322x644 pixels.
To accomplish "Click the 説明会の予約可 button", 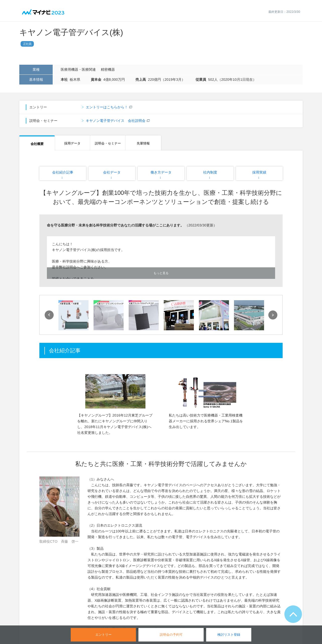I will coord(171,634).
